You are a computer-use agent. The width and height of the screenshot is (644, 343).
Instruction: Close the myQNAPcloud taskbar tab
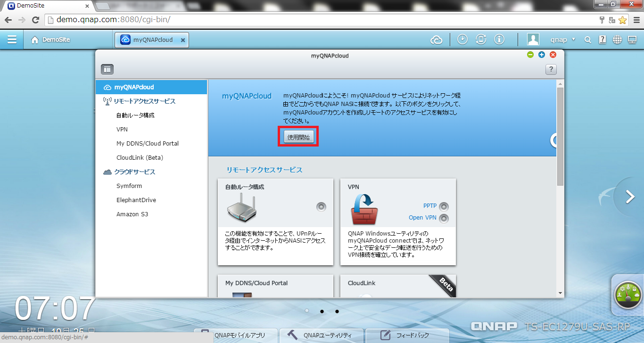[183, 41]
